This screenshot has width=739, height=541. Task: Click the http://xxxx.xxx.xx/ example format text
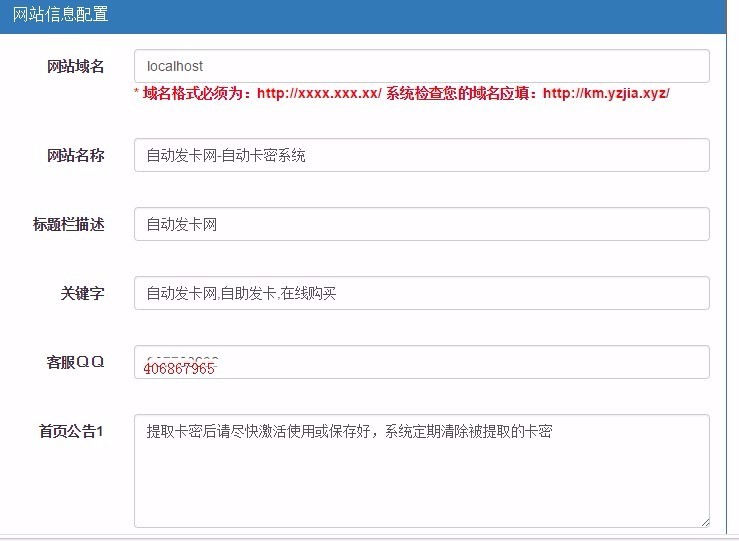(x=319, y=93)
